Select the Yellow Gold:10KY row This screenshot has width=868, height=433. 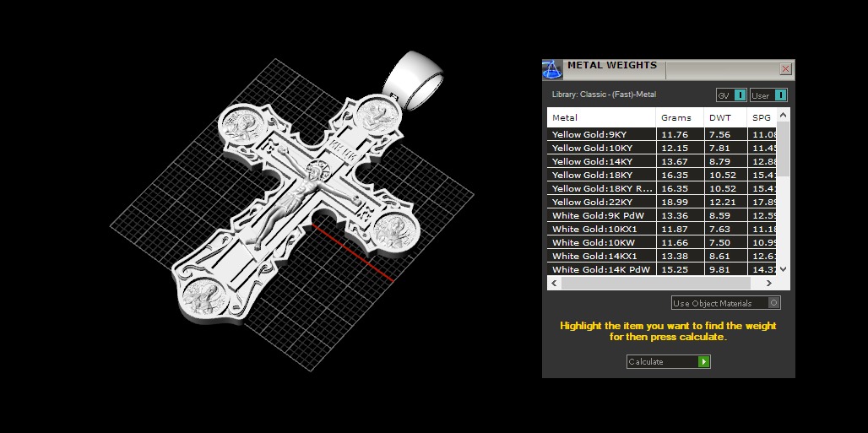[661, 148]
